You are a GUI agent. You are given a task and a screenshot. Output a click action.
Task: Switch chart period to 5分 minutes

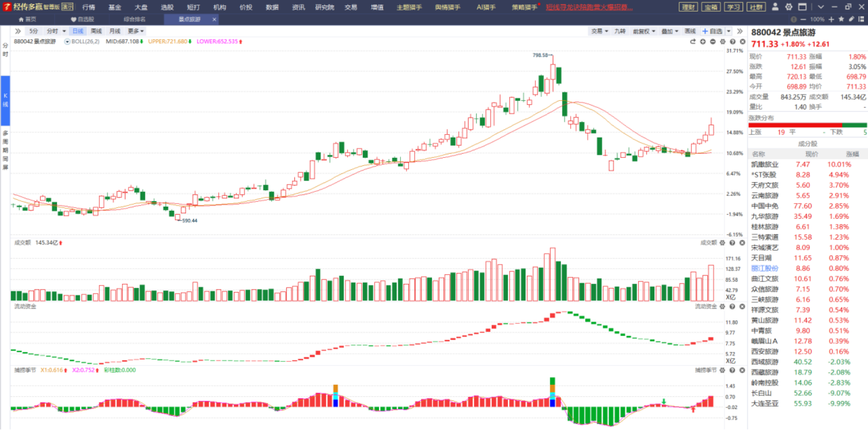pyautogui.click(x=34, y=31)
